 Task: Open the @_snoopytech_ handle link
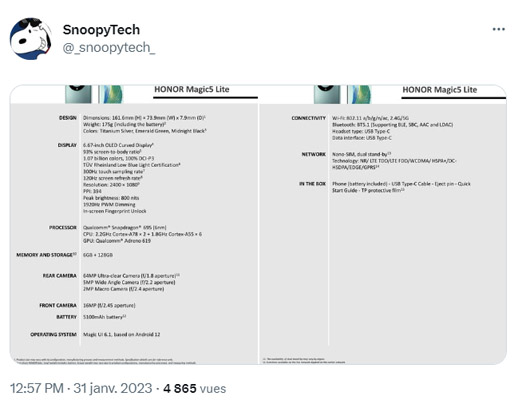(x=109, y=47)
